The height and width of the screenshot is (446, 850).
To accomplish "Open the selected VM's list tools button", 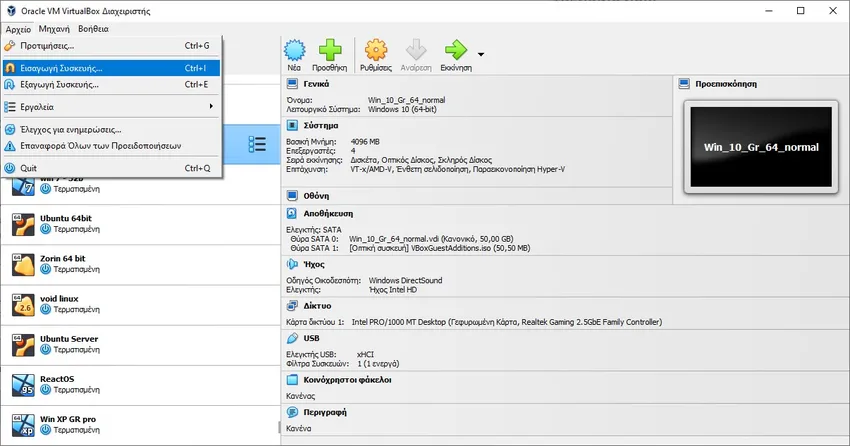I will click(257, 144).
